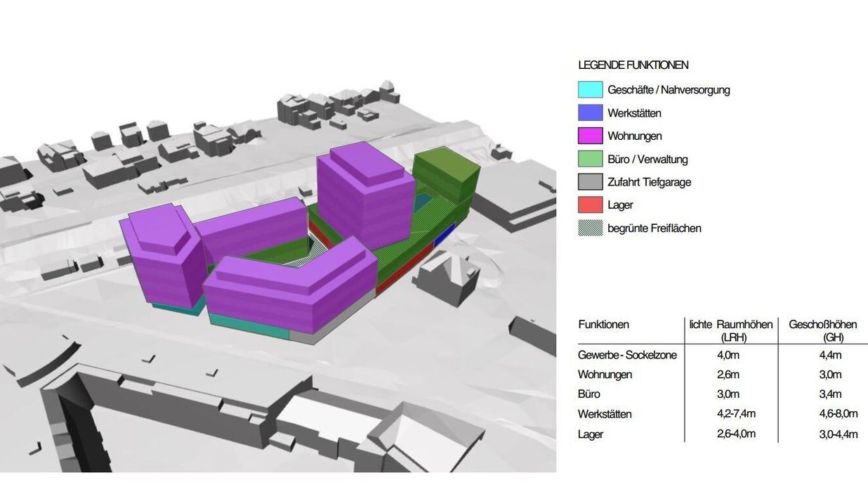Click the 'Zufahrt Tiefgarage' legend label

(x=649, y=182)
